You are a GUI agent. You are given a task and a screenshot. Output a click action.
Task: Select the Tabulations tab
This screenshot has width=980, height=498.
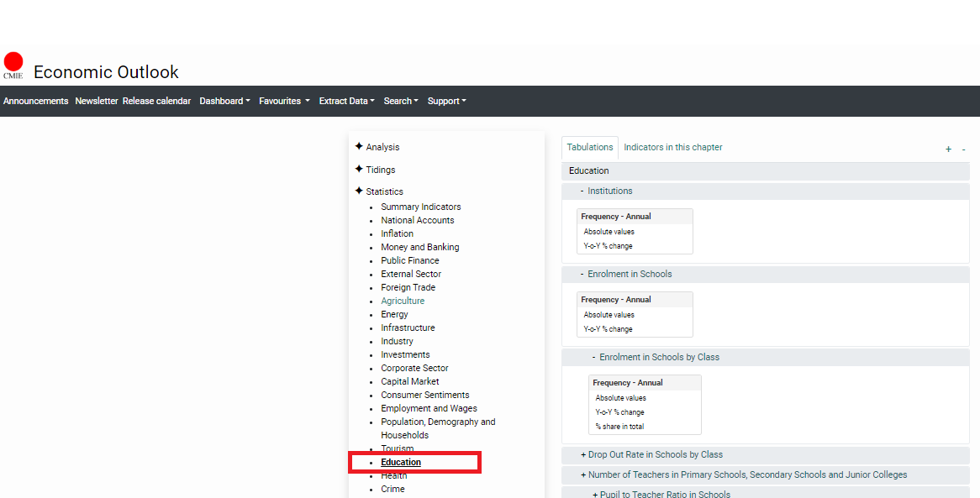(590, 147)
